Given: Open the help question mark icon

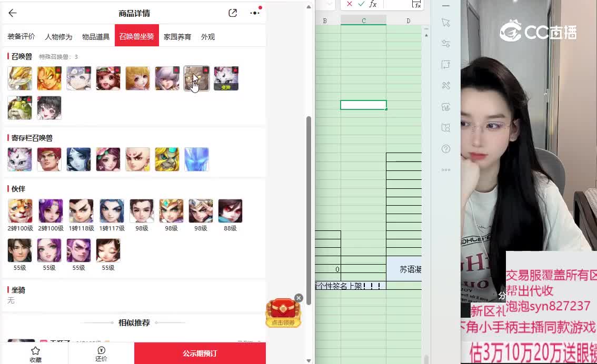Looking at the screenshot, I should coord(446,149).
